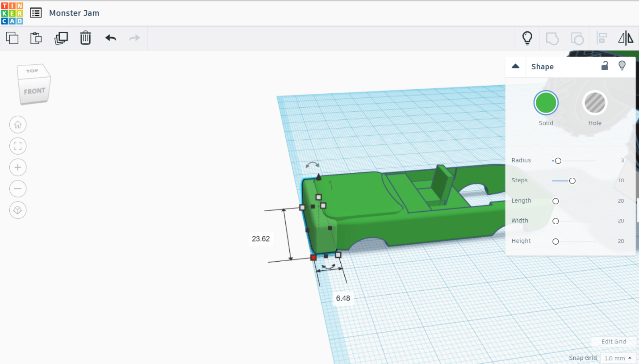Click the Radius value 3
Screen dimensions: 639x364
[622, 160]
